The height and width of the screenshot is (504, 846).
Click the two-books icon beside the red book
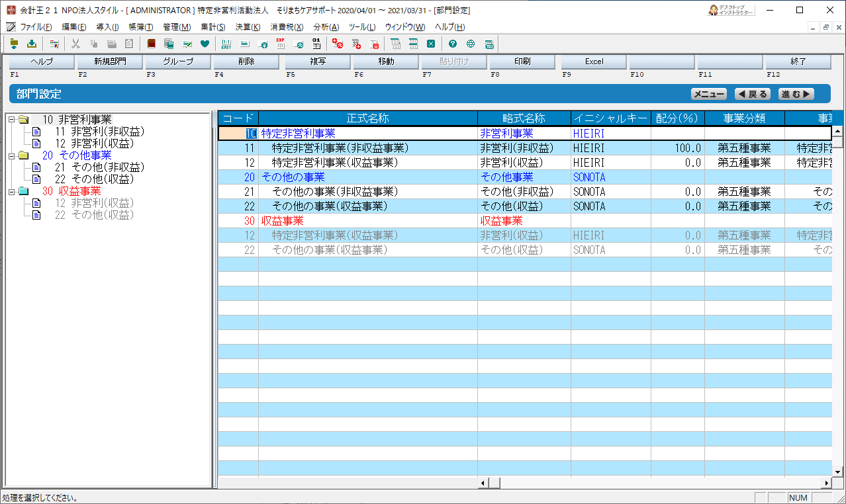(169, 44)
